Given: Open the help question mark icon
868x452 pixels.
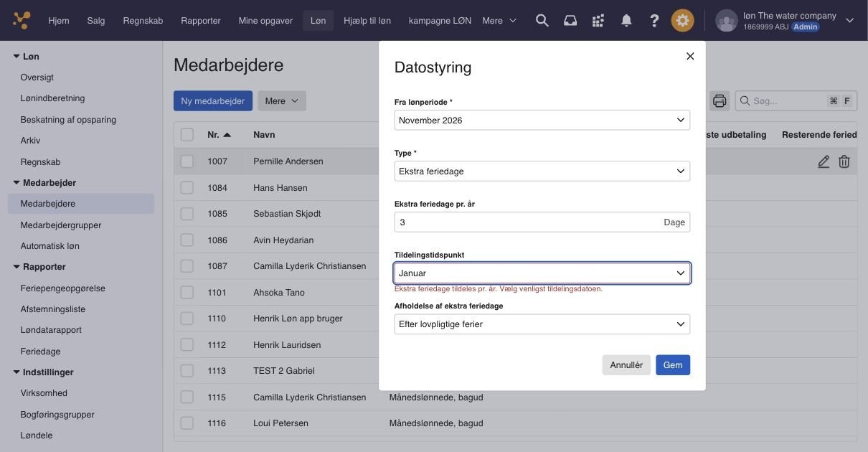Looking at the screenshot, I should coord(654,21).
